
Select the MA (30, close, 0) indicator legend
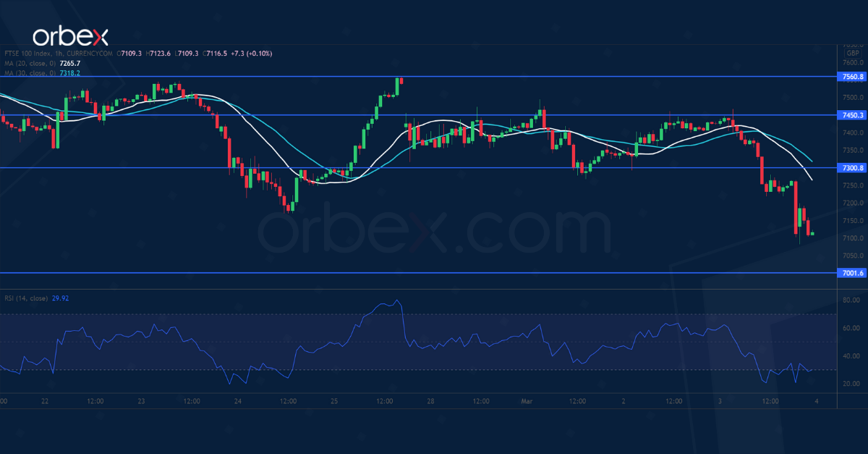28,73
